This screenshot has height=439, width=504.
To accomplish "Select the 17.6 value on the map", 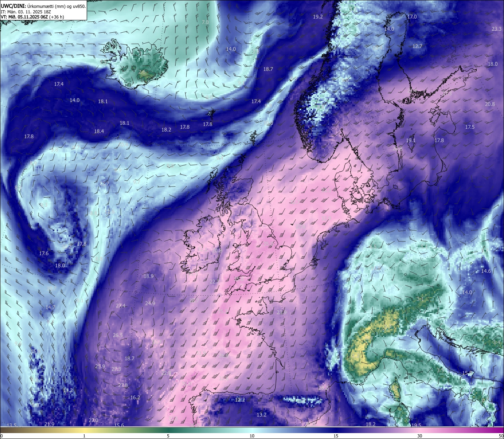I will [44, 253].
